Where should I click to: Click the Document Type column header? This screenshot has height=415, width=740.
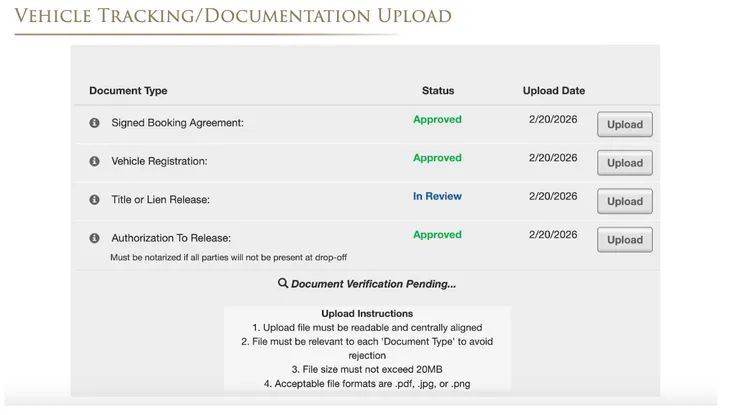[128, 91]
